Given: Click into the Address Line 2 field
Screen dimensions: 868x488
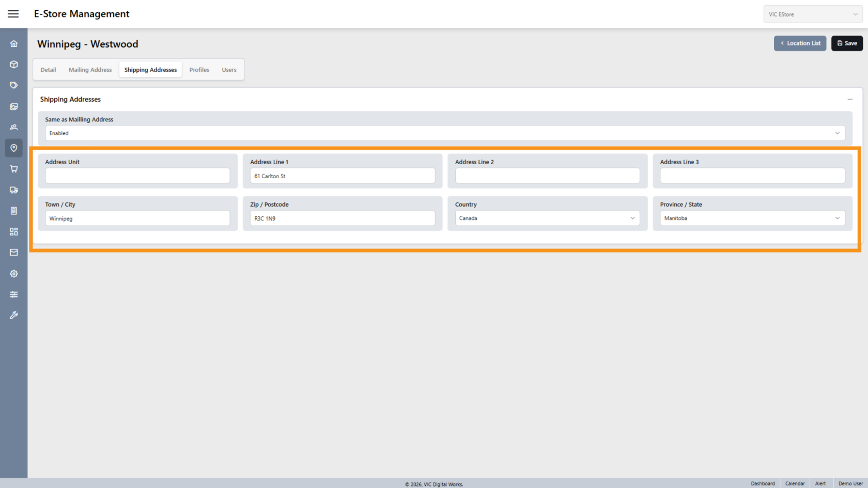Looking at the screenshot, I should click(547, 176).
